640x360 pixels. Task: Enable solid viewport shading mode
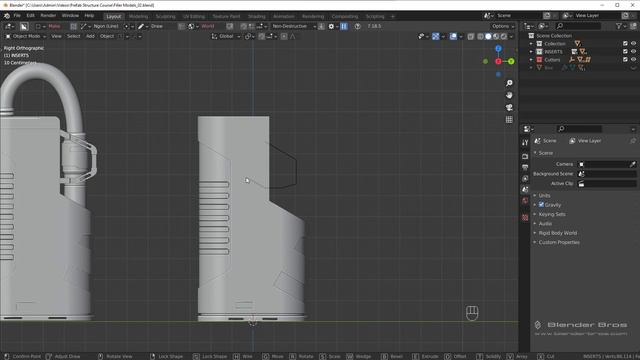coord(488,36)
